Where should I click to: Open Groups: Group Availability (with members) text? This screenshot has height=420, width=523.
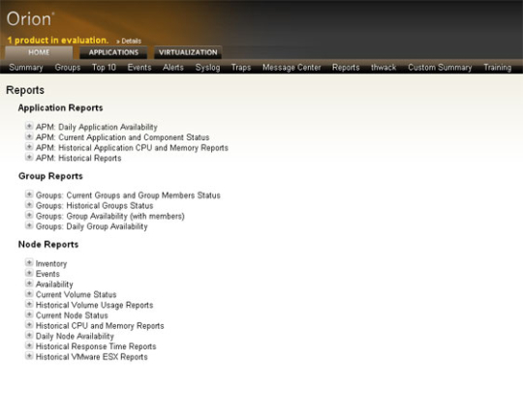(x=110, y=216)
